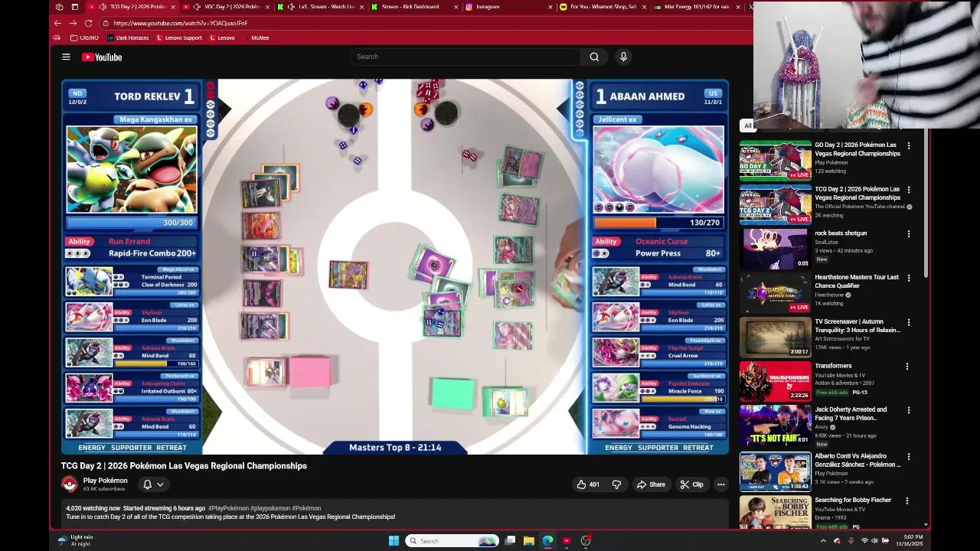This screenshot has height=551, width=980.
Task: Open File Explorer from the taskbar
Action: pos(528,541)
